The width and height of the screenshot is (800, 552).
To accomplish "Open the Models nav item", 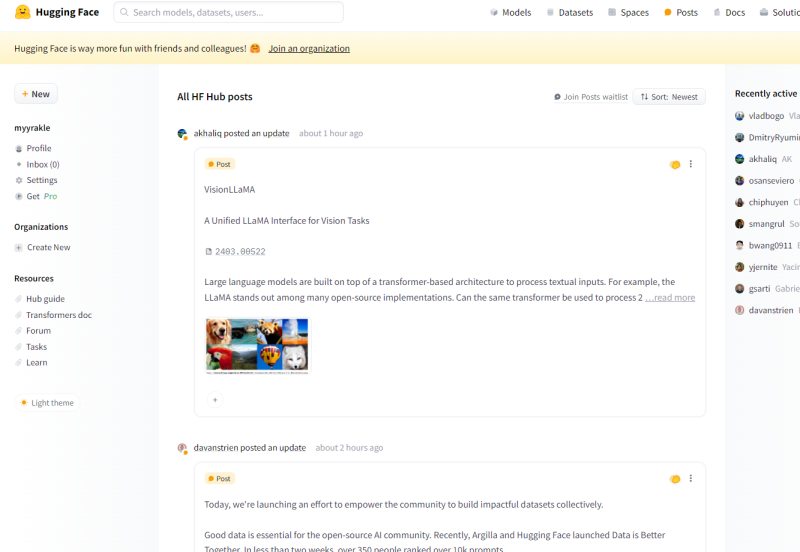I will tap(511, 12).
